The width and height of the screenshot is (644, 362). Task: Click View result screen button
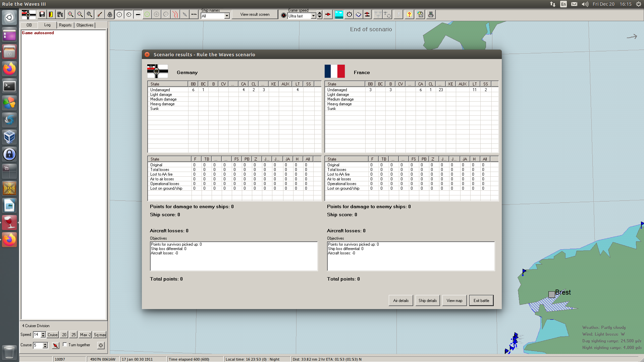[255, 14]
